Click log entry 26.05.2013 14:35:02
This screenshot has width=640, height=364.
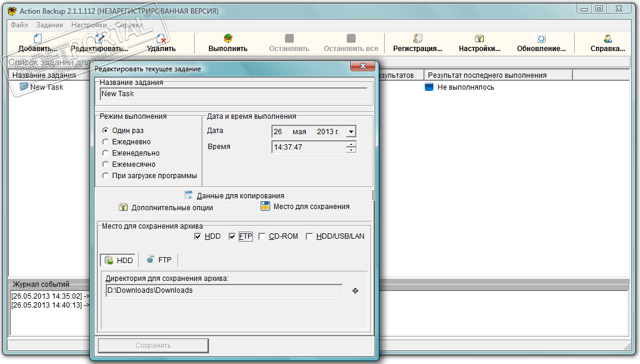click(50, 296)
